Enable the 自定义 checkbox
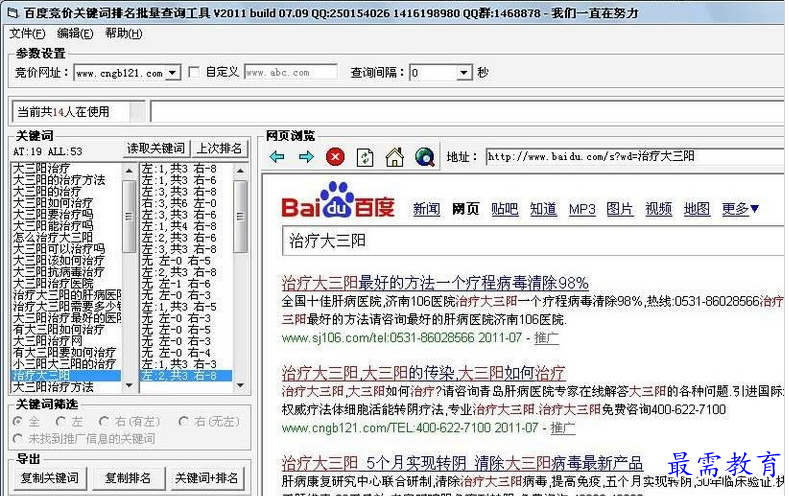Screen dimensions: 789x496 coord(194,72)
